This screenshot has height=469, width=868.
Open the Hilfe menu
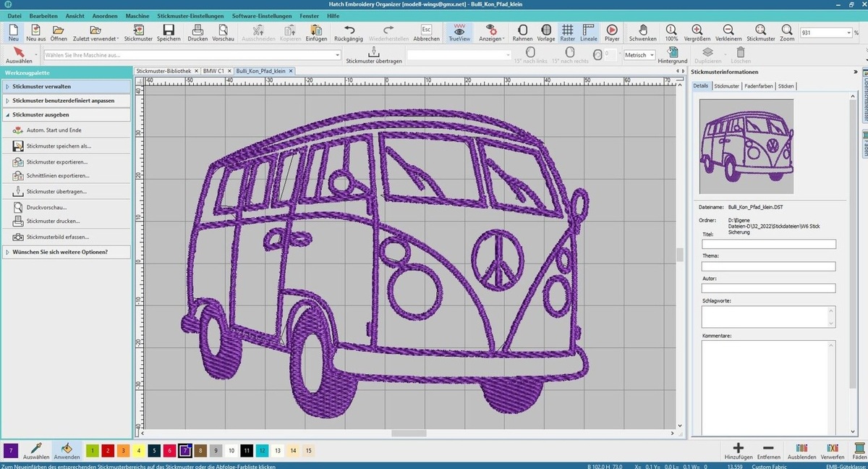coord(333,15)
